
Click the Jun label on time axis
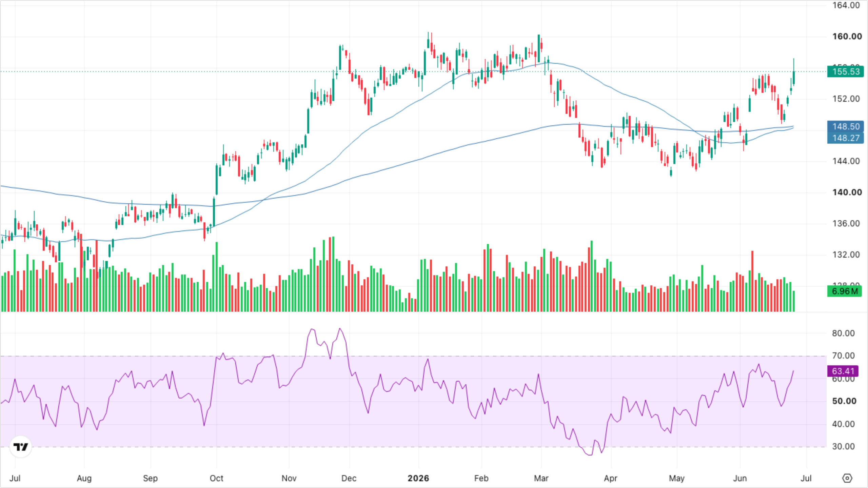[740, 478]
